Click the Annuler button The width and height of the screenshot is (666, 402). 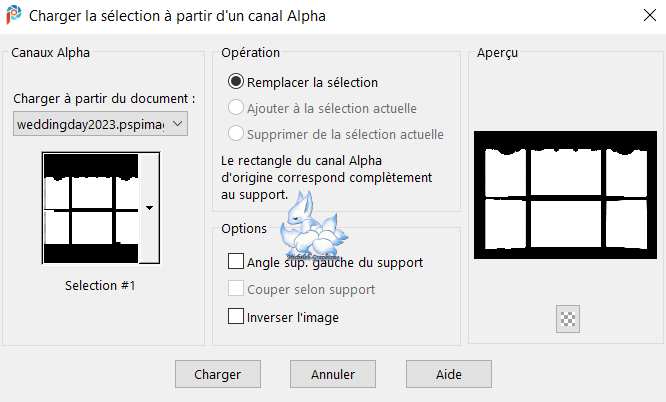click(x=333, y=374)
